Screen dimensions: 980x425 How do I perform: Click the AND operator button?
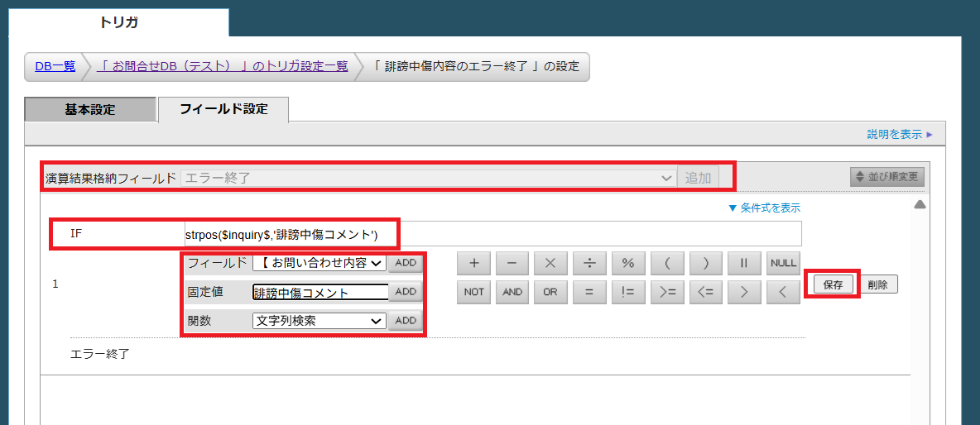click(512, 292)
